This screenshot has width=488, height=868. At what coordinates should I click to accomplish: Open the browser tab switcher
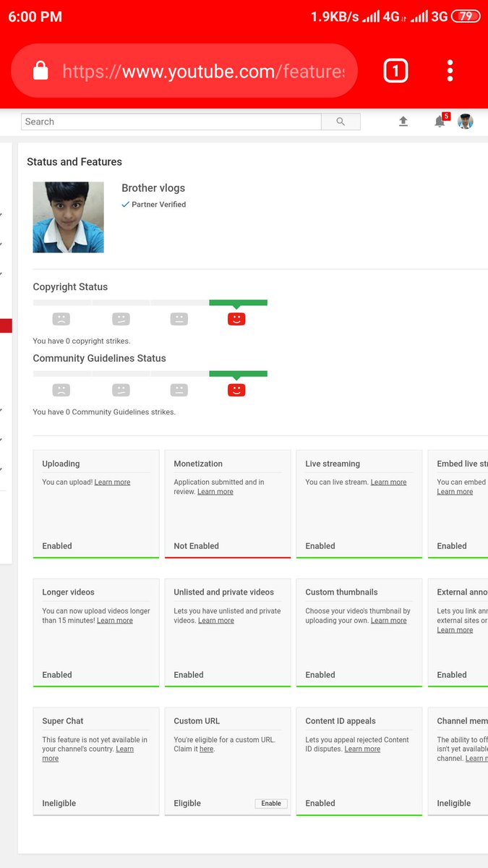tap(395, 71)
